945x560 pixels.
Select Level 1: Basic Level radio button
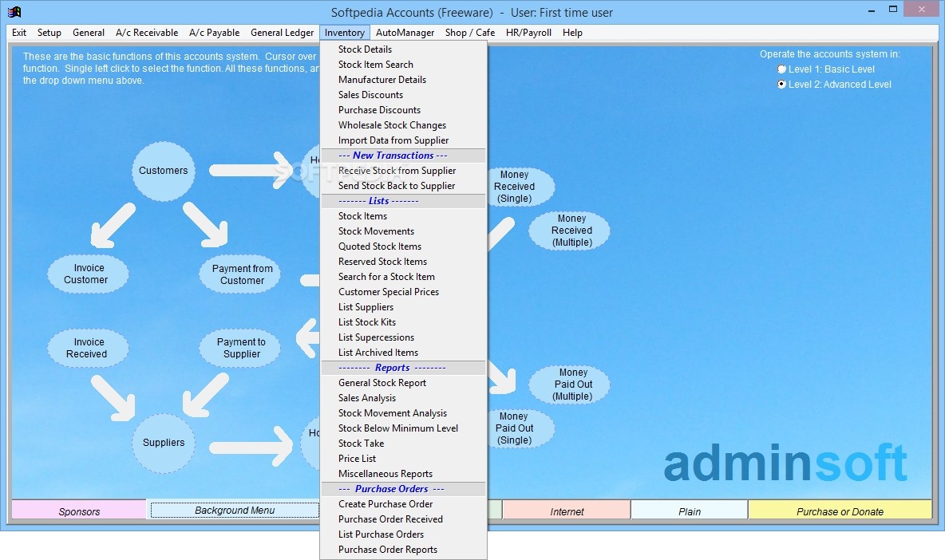tap(781, 69)
